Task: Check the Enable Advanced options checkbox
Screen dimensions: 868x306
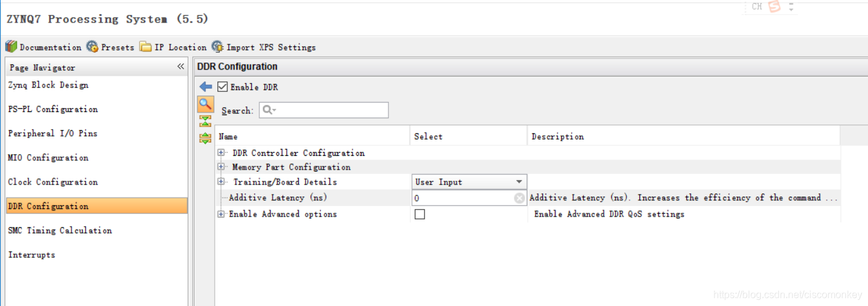Action: pos(420,214)
